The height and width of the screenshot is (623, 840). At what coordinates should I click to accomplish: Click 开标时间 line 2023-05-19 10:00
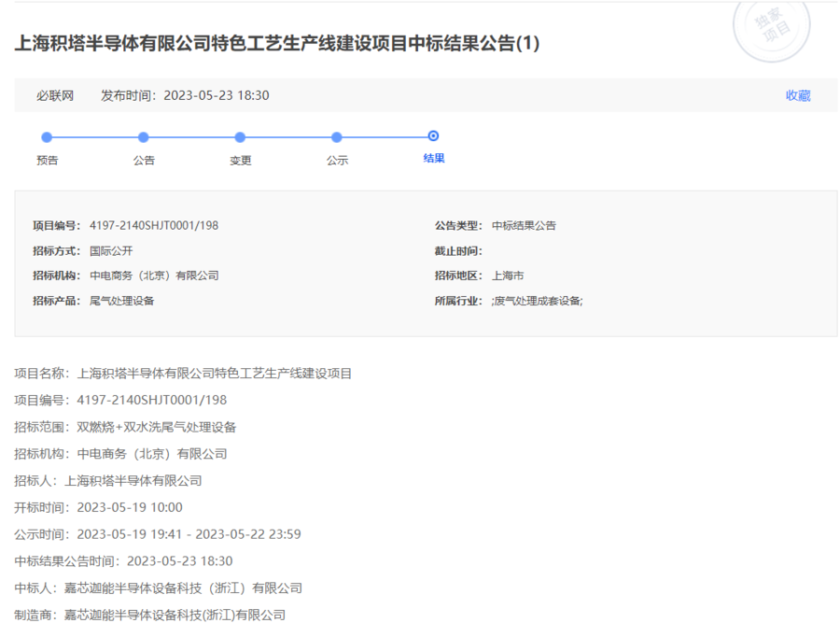point(99,507)
